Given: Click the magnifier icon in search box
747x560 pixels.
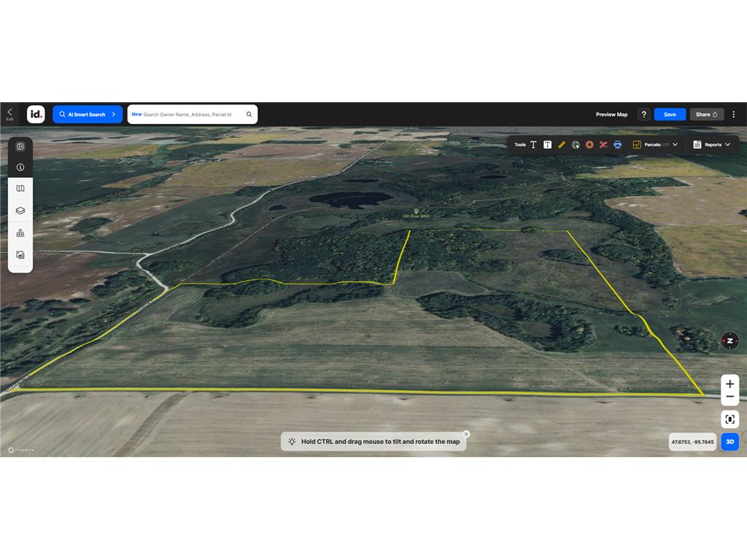Looking at the screenshot, I should pyautogui.click(x=249, y=114).
